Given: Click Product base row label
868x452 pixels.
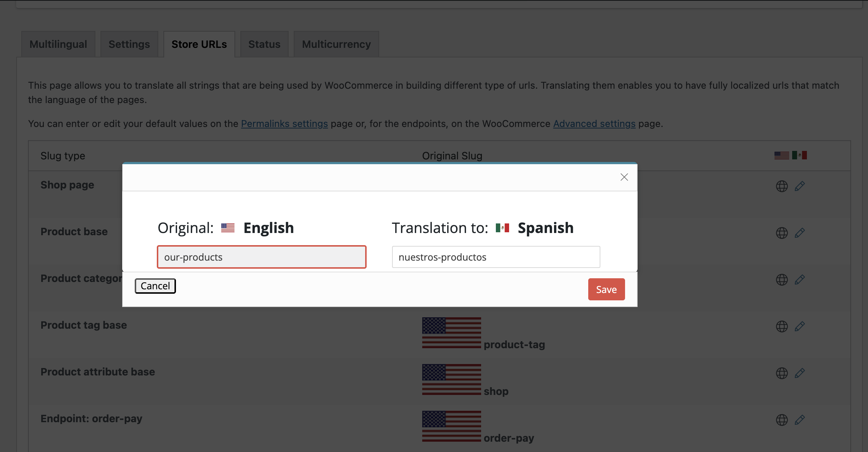Looking at the screenshot, I should (74, 232).
